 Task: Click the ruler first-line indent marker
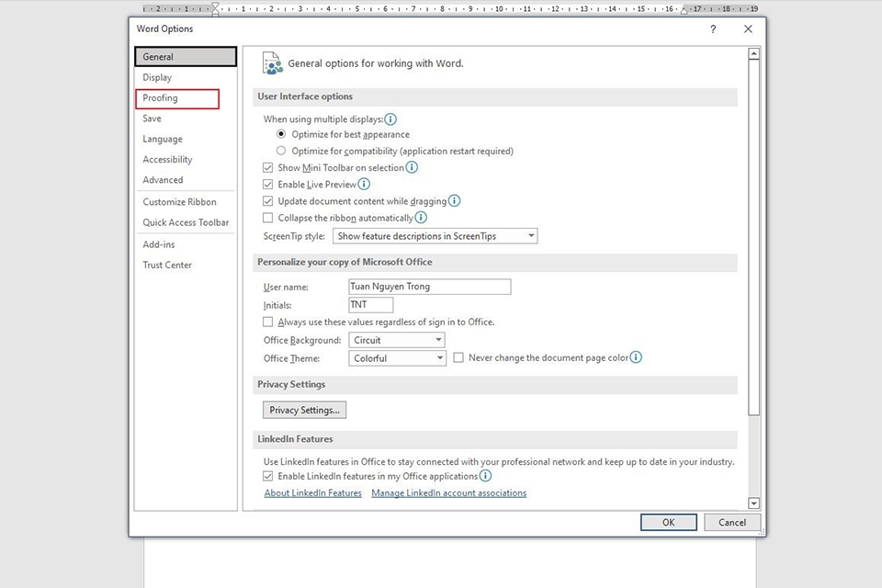point(215,6)
